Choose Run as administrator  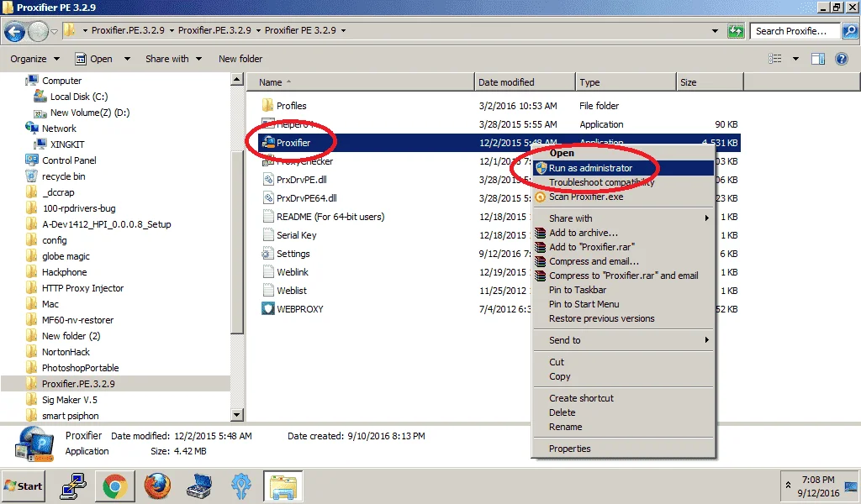click(x=623, y=168)
